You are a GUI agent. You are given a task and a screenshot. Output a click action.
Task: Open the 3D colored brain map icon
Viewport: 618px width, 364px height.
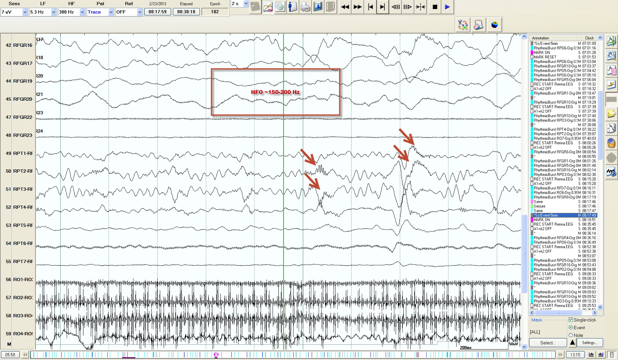click(x=494, y=25)
